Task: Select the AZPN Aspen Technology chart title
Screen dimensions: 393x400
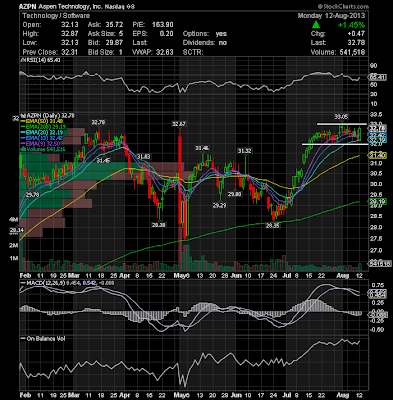Action: 78,6
